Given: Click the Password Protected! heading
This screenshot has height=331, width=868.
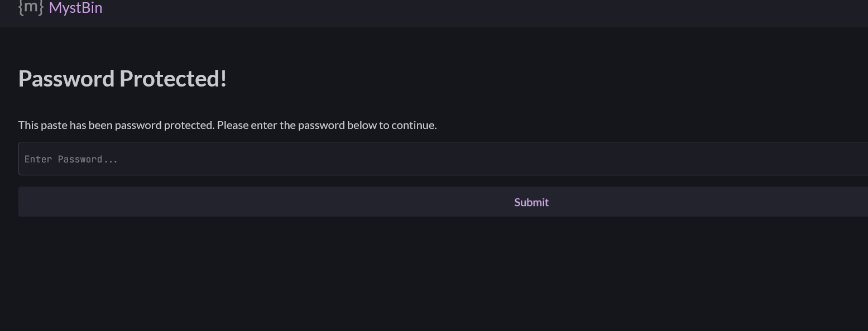Looking at the screenshot, I should [x=122, y=79].
